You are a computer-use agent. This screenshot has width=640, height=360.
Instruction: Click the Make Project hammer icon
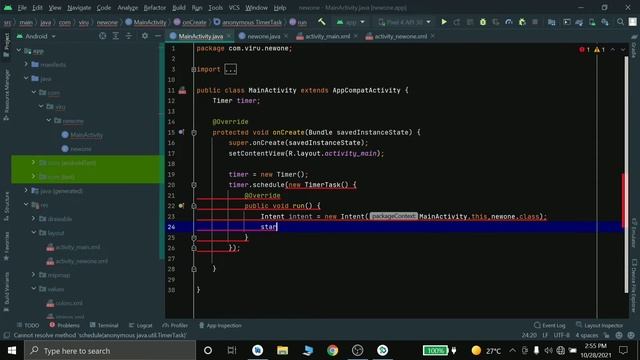(x=322, y=22)
